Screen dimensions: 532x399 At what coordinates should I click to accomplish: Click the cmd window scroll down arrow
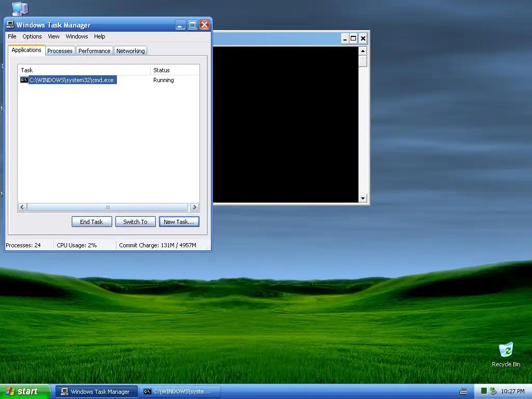(x=363, y=198)
